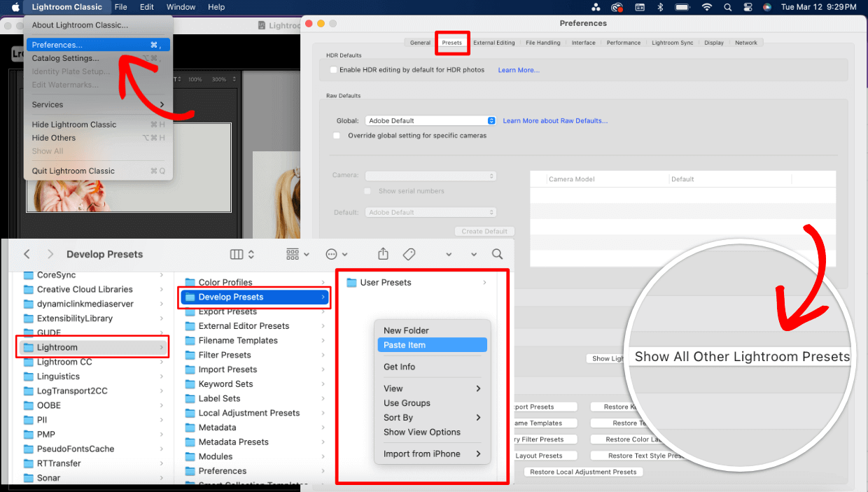
Task: Click the Restore Local Adjustment Presets button
Action: pos(583,472)
